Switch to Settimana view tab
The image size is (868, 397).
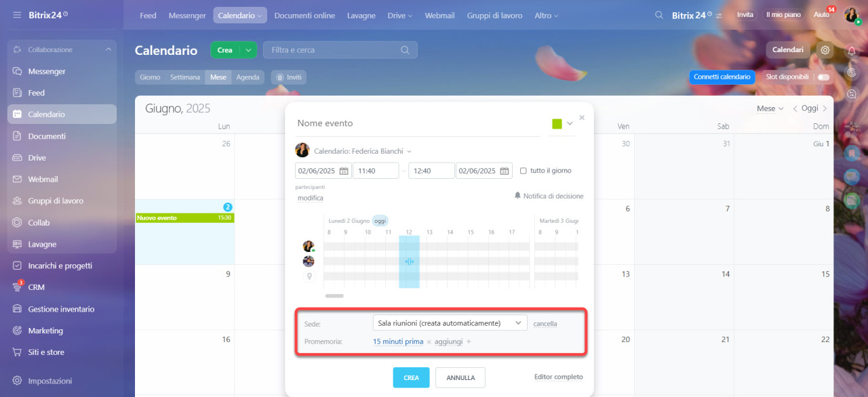point(185,77)
